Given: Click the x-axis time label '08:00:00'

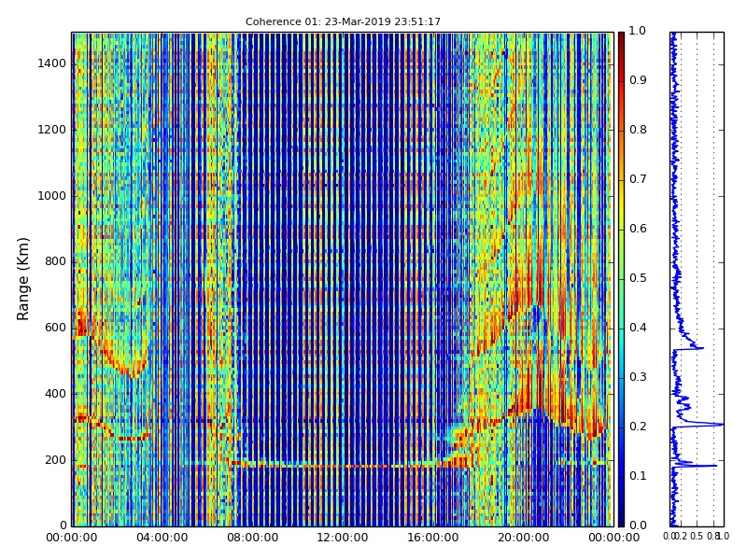Looking at the screenshot, I should coord(252,538).
